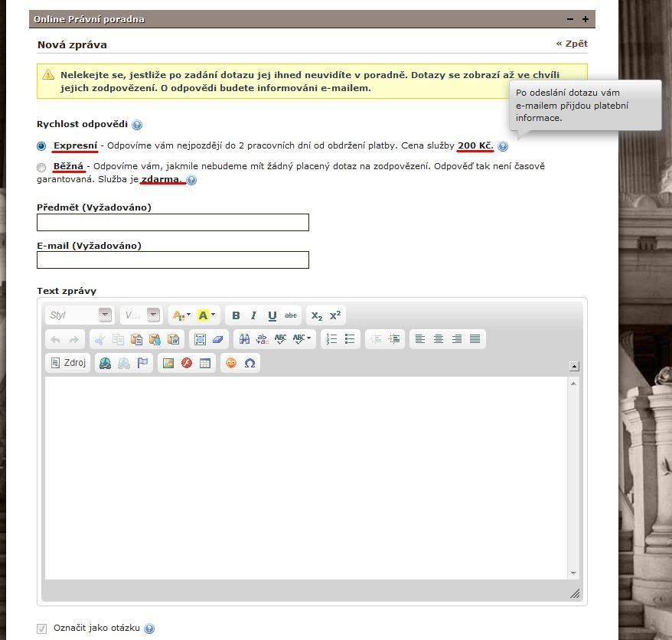Open the font size (V...) dropdown
The height and width of the screenshot is (640, 672).
[141, 315]
